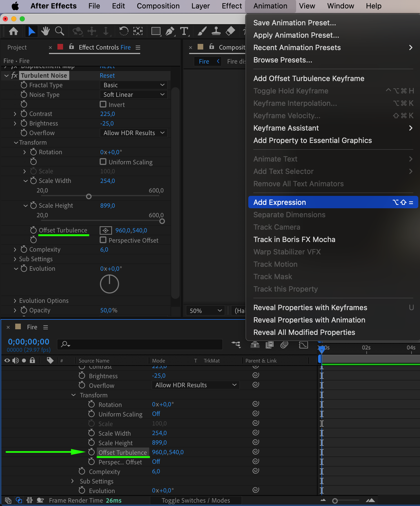Toggle Offset Turbulence stopwatch in Effect Controls
420x506 pixels.
pos(33,230)
